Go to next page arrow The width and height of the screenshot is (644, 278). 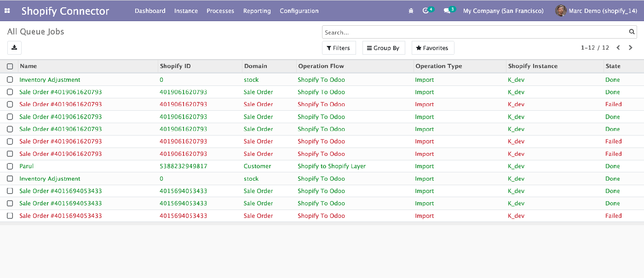[631, 48]
